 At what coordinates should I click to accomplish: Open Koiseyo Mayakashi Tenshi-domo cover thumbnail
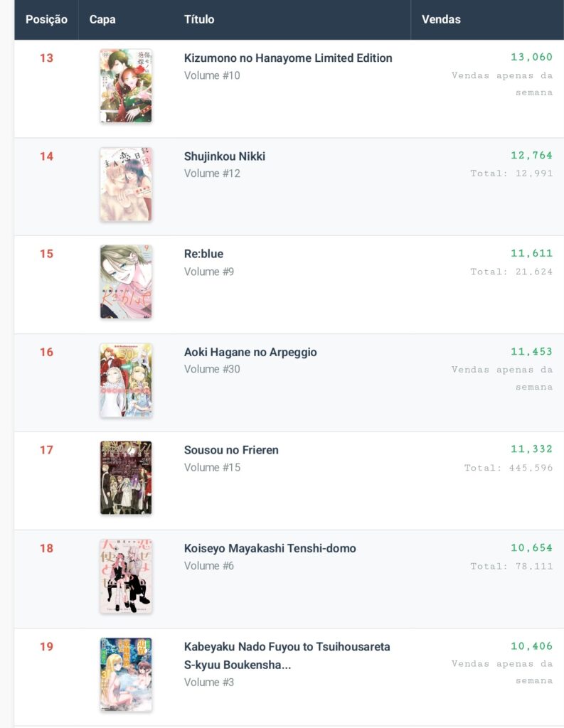coord(126,576)
